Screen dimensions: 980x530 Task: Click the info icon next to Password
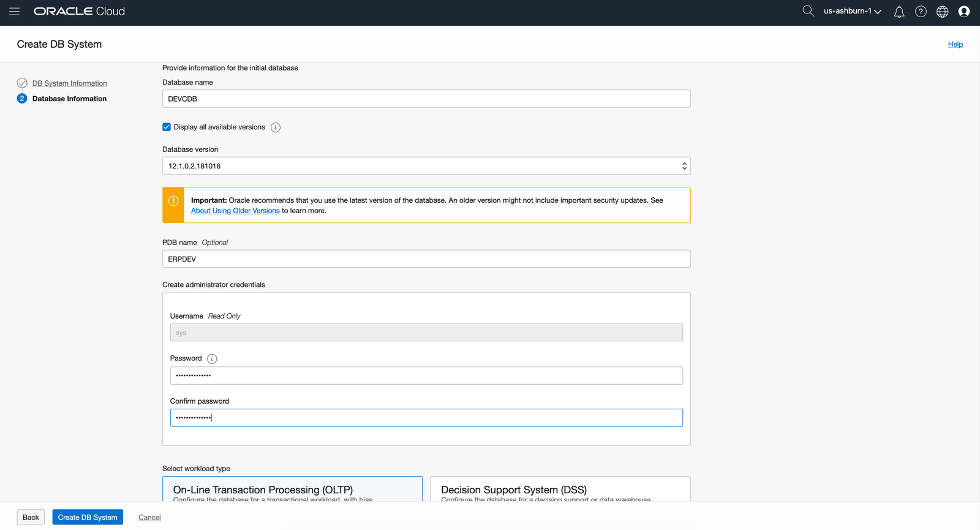(x=212, y=359)
